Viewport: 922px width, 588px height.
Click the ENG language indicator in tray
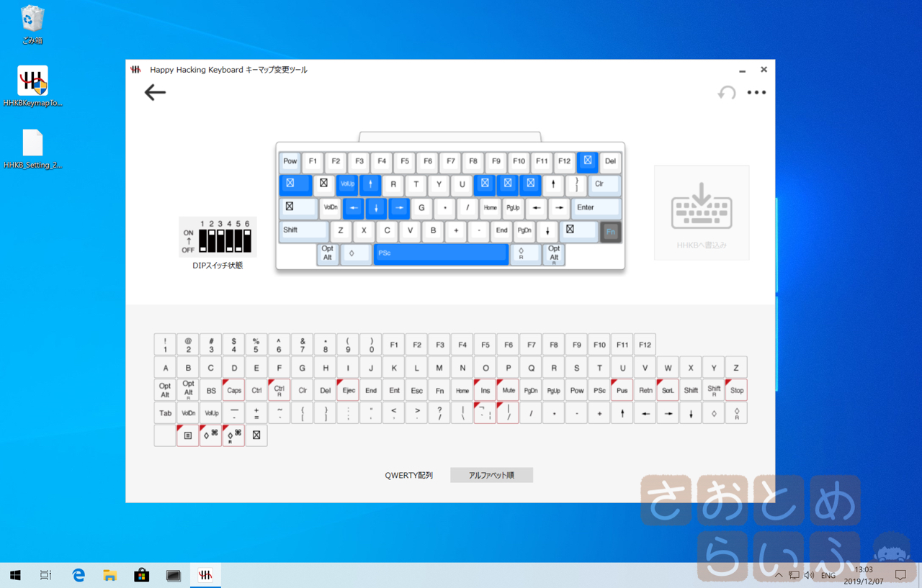(828, 575)
